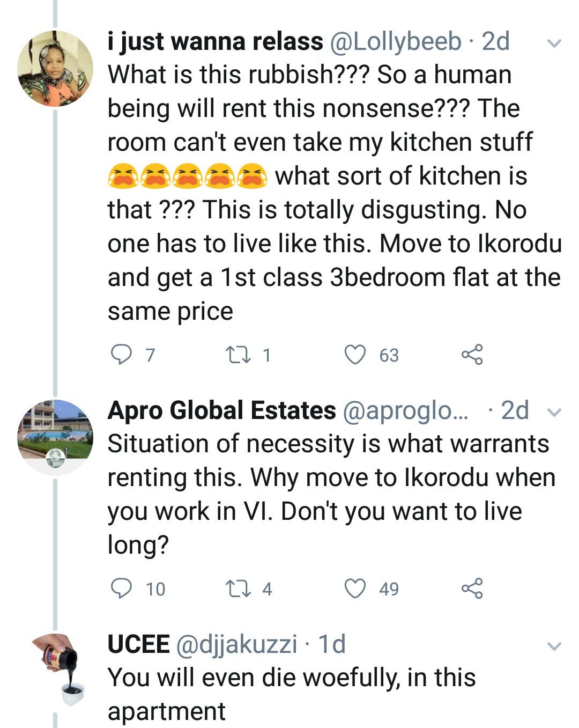Like the Apro Global Estates tweet
The height and width of the screenshot is (728, 579).
pyautogui.click(x=354, y=589)
